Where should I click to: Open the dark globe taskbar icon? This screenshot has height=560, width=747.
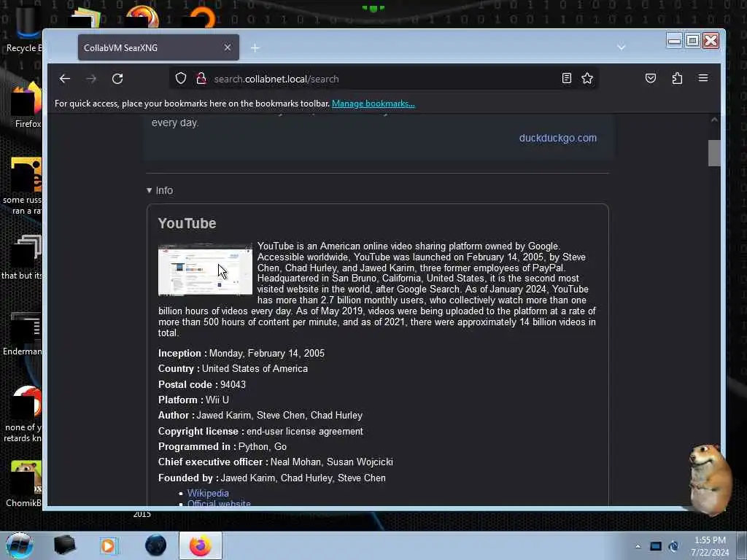156,545
